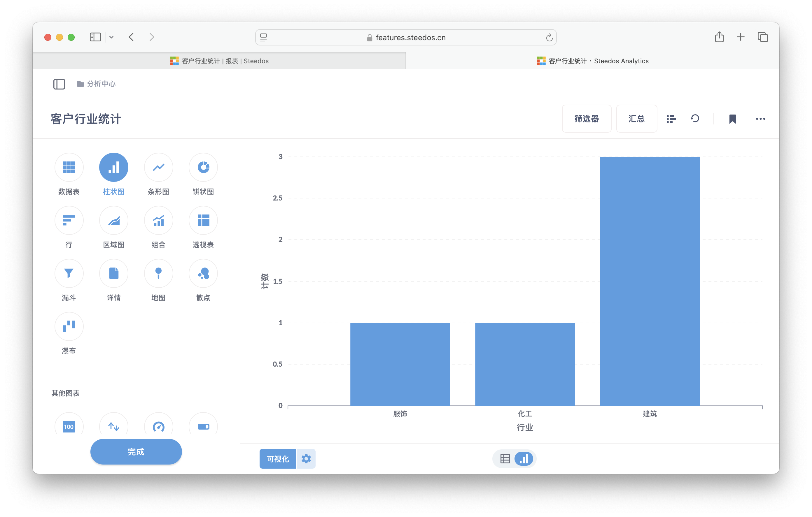The image size is (812, 517).
Task: Toggle the app sidebar panel icon
Action: click(59, 84)
